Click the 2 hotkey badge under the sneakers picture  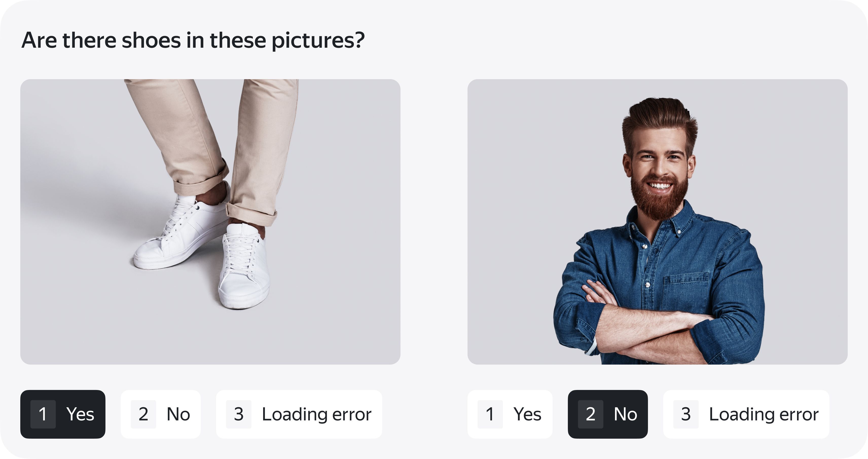click(143, 414)
